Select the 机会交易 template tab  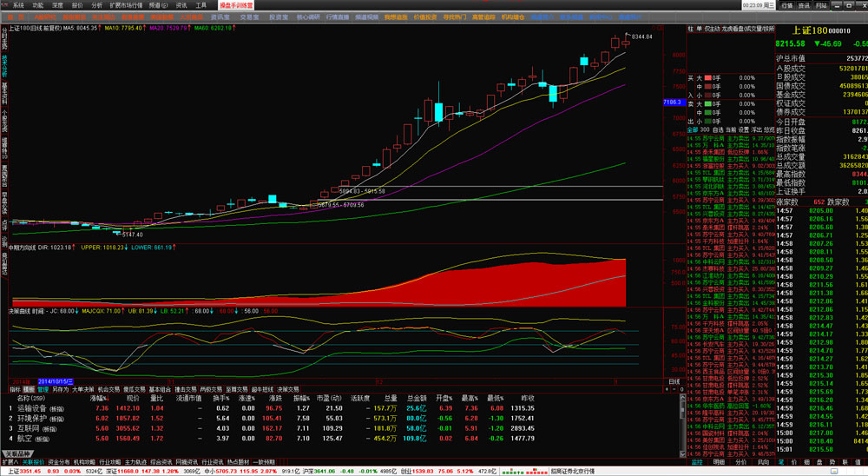click(x=108, y=389)
